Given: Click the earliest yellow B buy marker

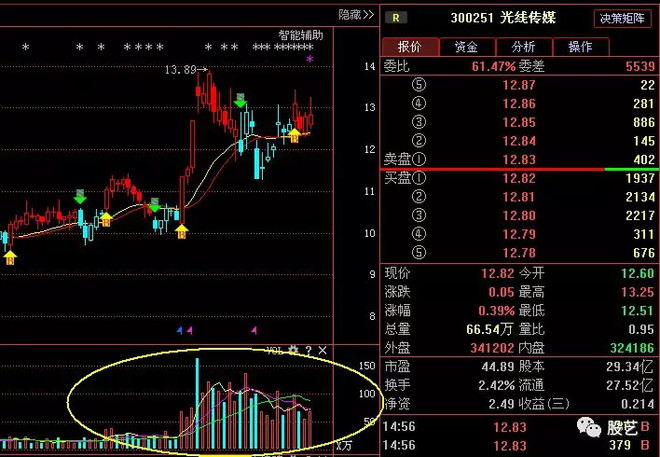Looking at the screenshot, I should click(10, 258).
